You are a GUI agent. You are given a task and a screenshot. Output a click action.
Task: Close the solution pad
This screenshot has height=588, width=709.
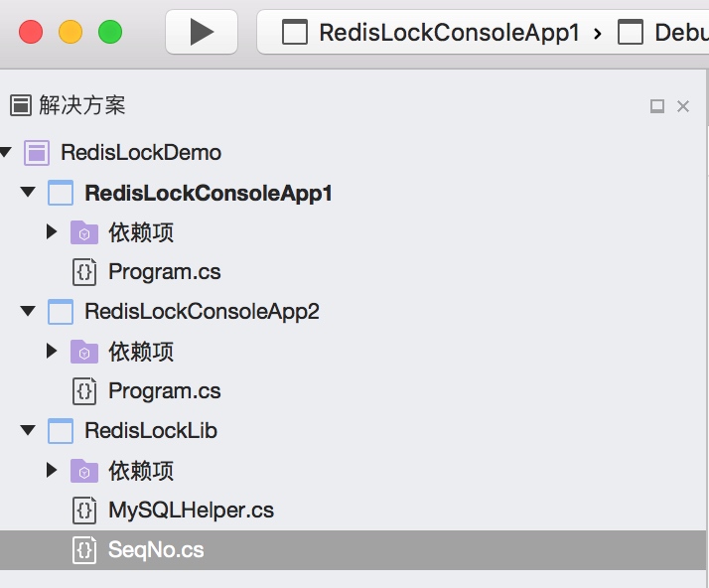coord(683,106)
